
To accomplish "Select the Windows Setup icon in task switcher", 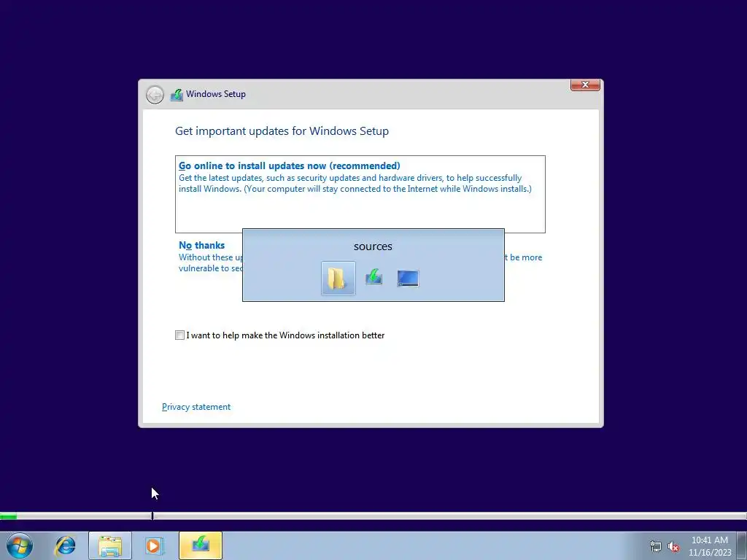I will [x=373, y=277].
